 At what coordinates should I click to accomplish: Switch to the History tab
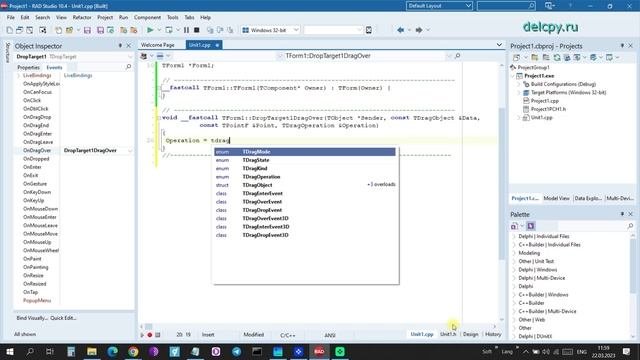493,334
